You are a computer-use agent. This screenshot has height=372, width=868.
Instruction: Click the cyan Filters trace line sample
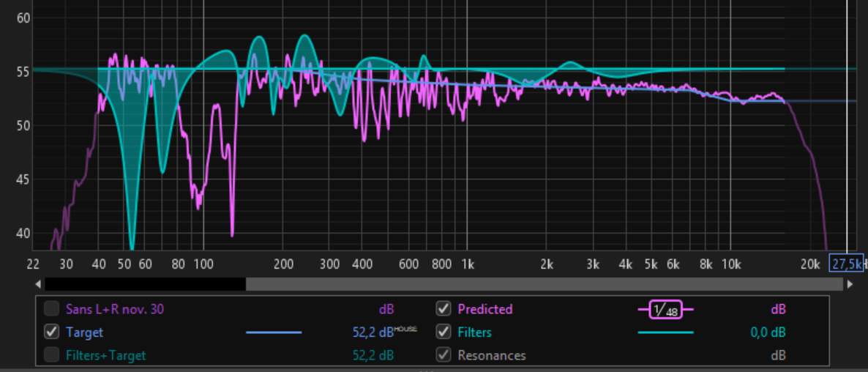(665, 332)
